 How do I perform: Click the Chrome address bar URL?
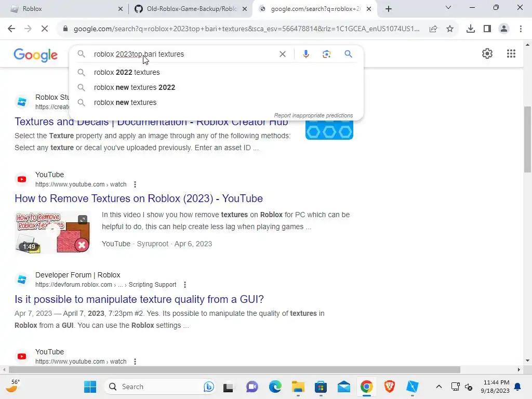click(247, 29)
